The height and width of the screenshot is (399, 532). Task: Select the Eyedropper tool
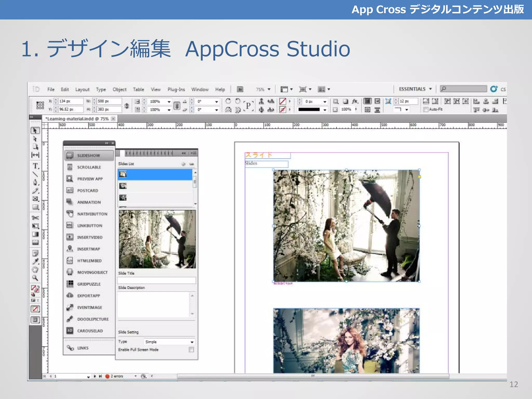35,261
